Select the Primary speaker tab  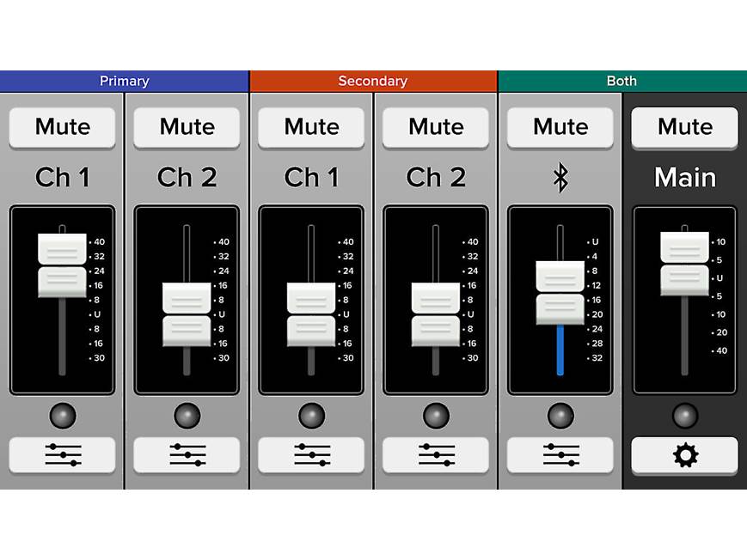pyautogui.click(x=125, y=81)
